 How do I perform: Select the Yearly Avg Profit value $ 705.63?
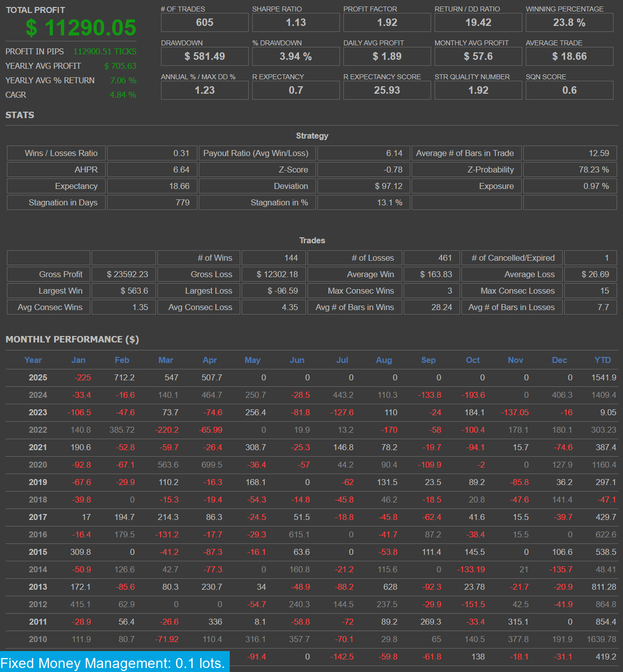pyautogui.click(x=120, y=66)
